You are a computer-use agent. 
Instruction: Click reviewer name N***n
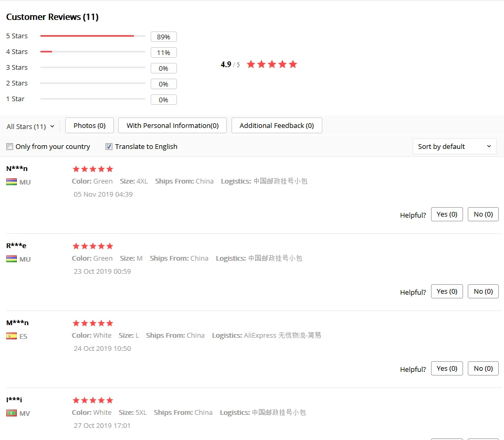17,169
